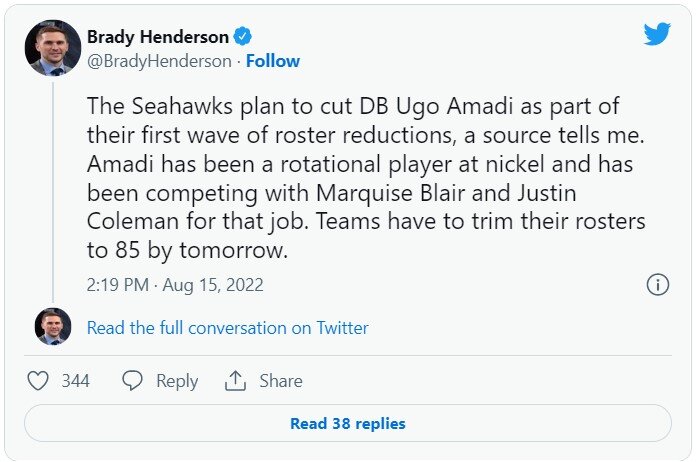The image size is (697, 462).
Task: Click the 344 likes count
Action: 76,381
